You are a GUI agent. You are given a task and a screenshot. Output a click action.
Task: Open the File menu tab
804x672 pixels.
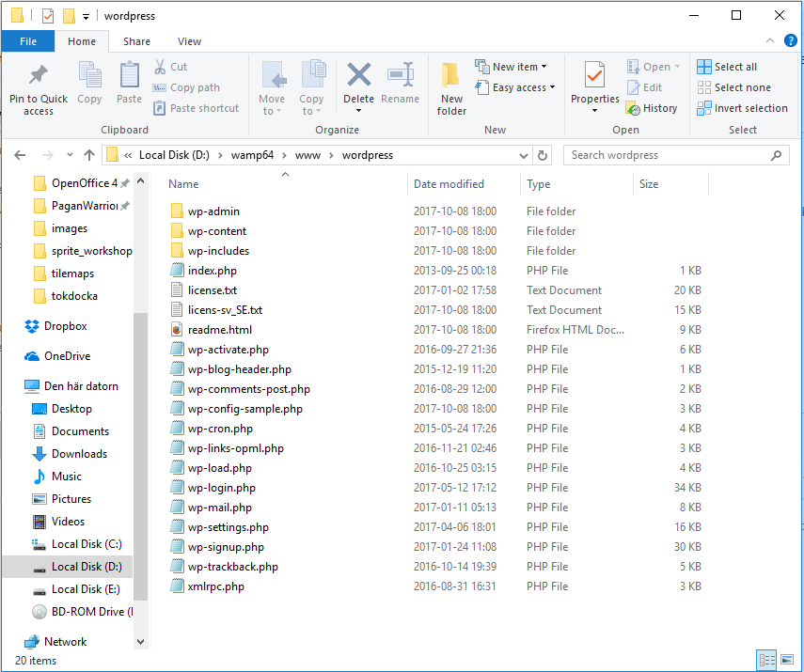click(28, 41)
